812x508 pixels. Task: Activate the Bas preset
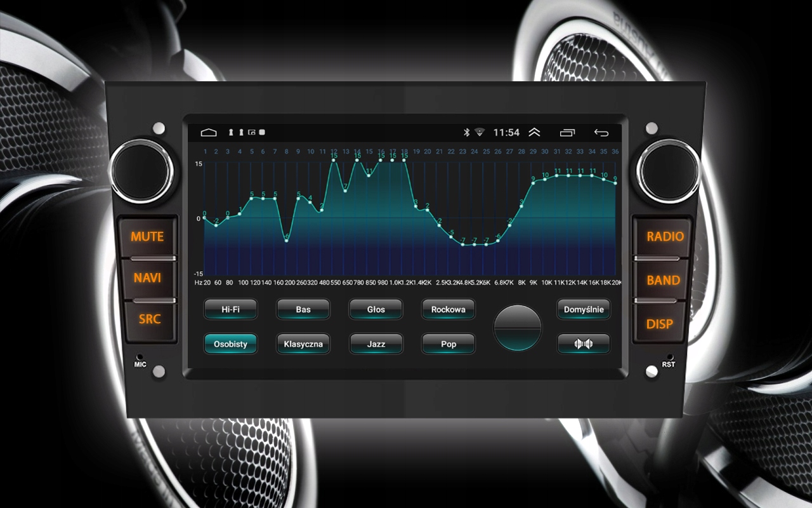303,309
